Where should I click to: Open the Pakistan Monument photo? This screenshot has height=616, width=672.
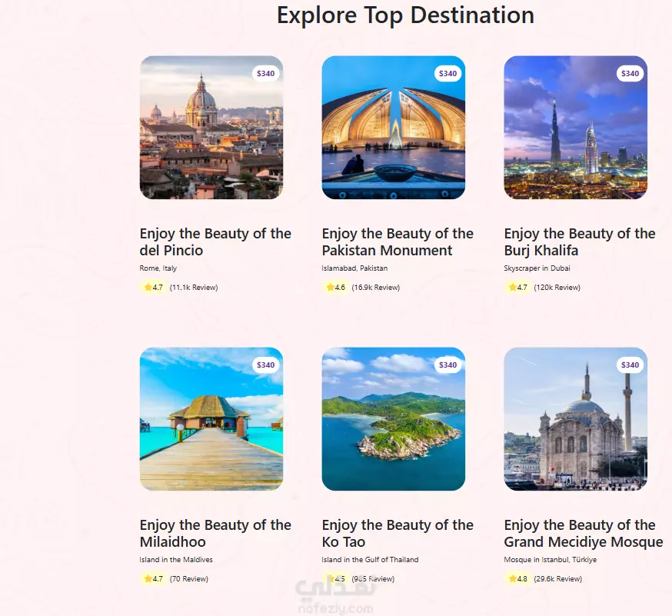click(393, 128)
